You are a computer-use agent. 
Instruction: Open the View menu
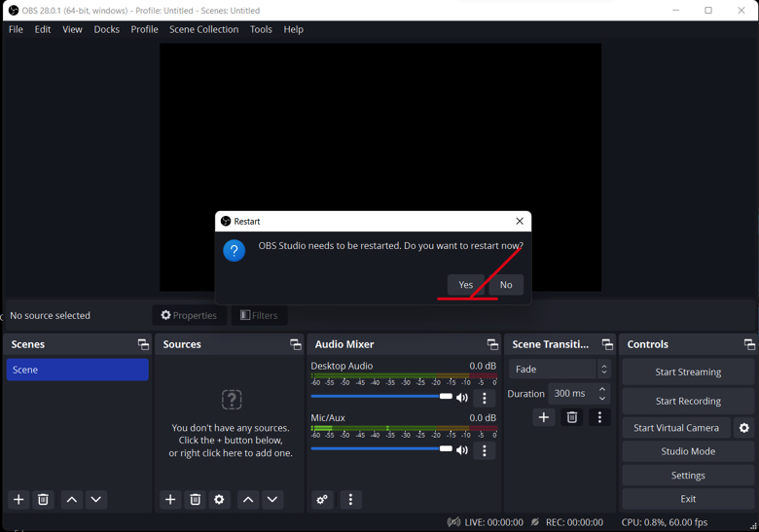tap(72, 29)
